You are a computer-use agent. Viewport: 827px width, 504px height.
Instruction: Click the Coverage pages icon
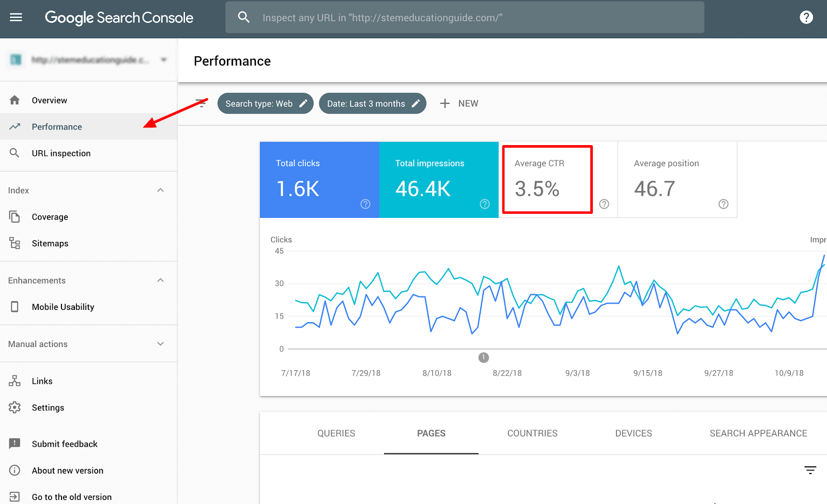14,216
